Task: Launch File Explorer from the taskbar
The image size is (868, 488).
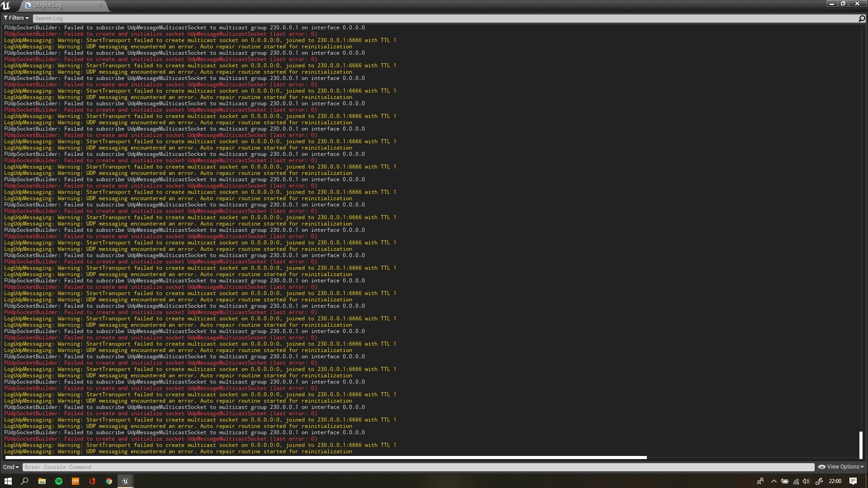Action: [x=42, y=481]
